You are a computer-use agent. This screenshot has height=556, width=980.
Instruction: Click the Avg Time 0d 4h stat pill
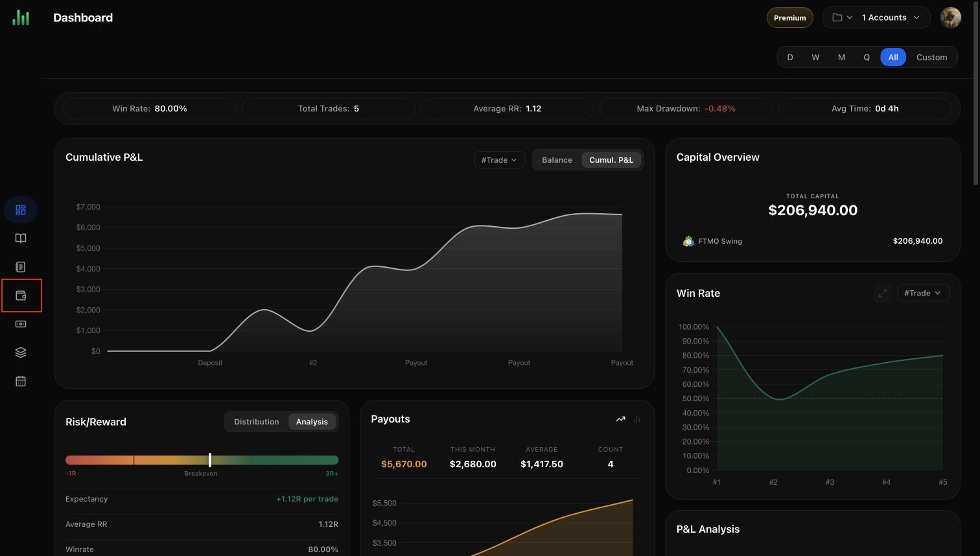click(865, 109)
